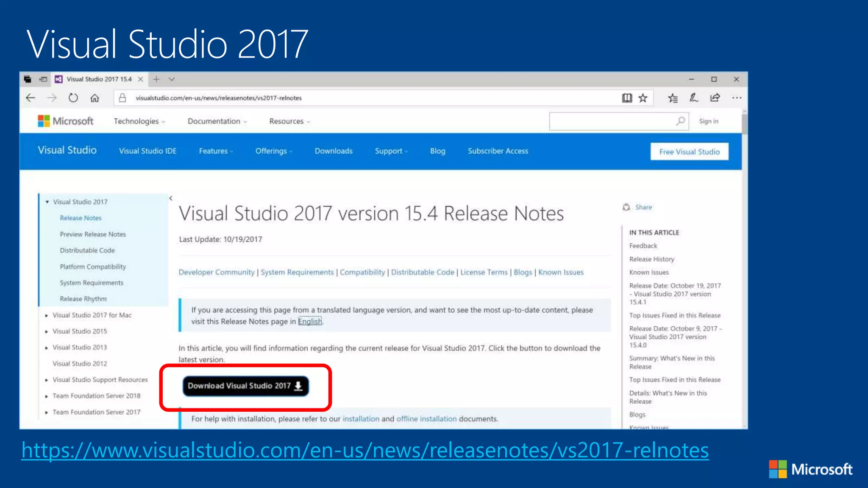The width and height of the screenshot is (868, 488).
Task: Jump to Feedback in article outline
Action: pyautogui.click(x=643, y=246)
